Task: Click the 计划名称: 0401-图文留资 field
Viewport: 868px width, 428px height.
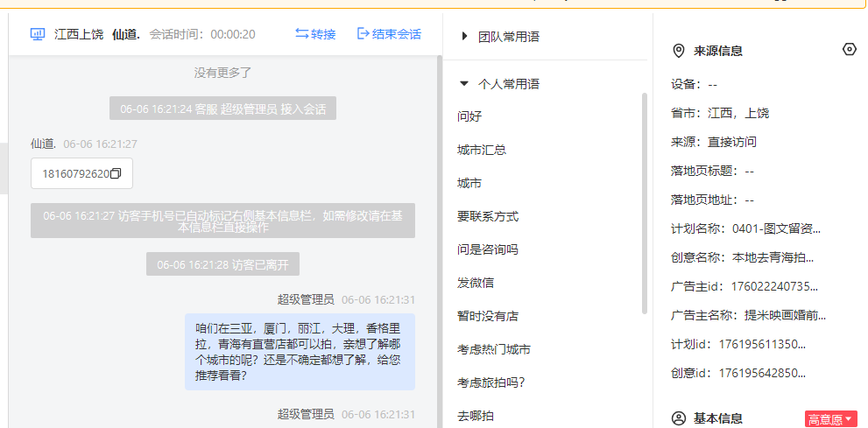Action: coord(745,228)
